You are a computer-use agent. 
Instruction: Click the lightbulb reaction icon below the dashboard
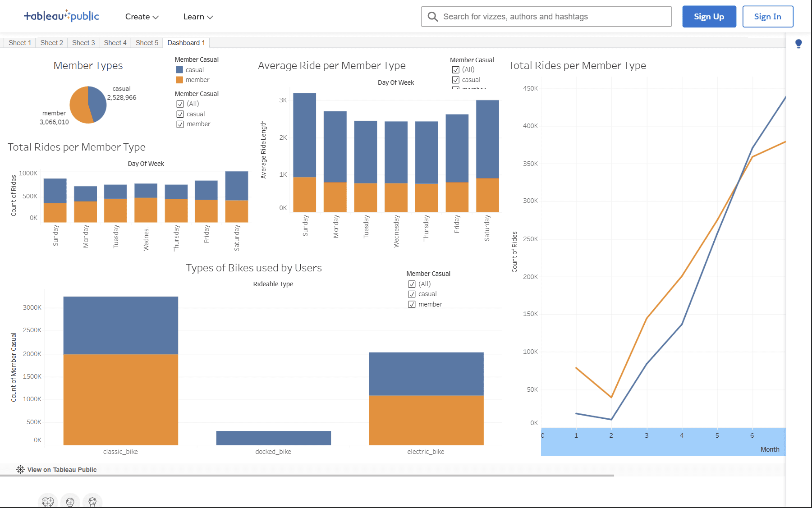(70, 502)
